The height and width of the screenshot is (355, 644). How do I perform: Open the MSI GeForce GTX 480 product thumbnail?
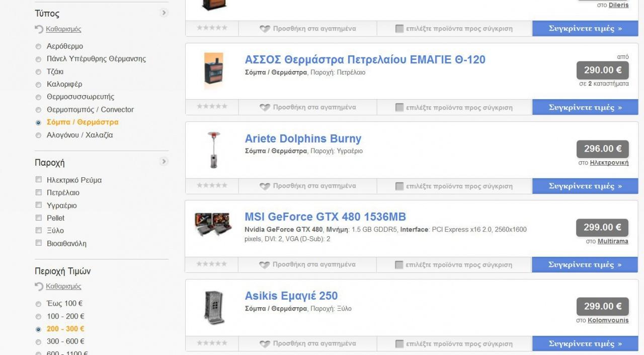coord(213,225)
